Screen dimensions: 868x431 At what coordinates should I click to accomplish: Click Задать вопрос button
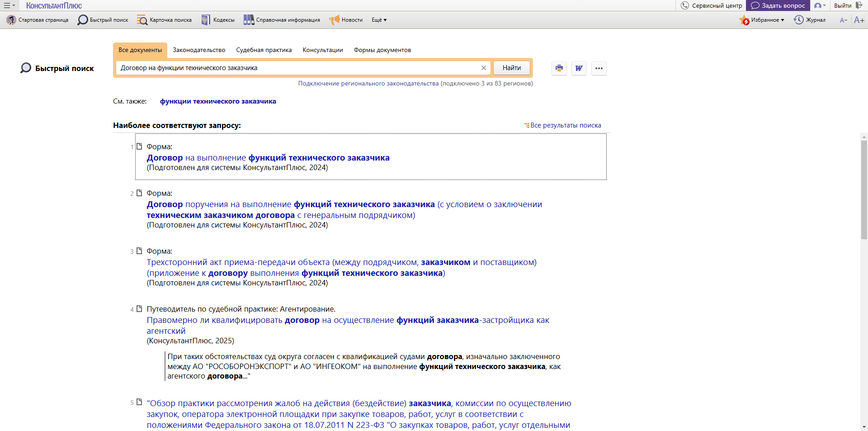pos(778,5)
